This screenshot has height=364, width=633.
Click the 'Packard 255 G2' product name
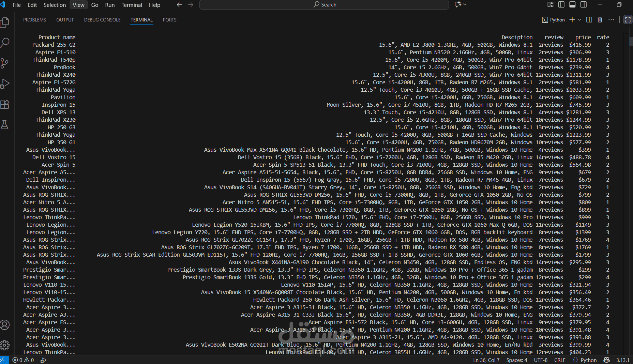click(x=54, y=45)
